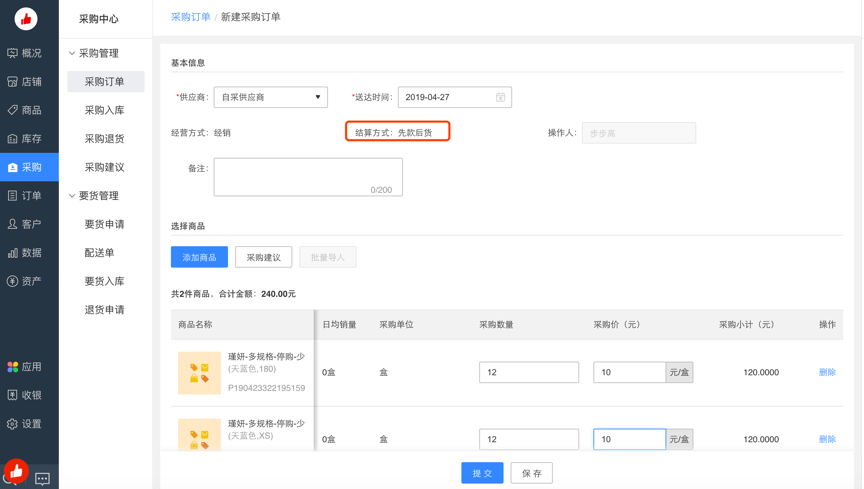Open the 概况 overview sidebar icon
The width and height of the screenshot is (864, 489).
[13, 53]
